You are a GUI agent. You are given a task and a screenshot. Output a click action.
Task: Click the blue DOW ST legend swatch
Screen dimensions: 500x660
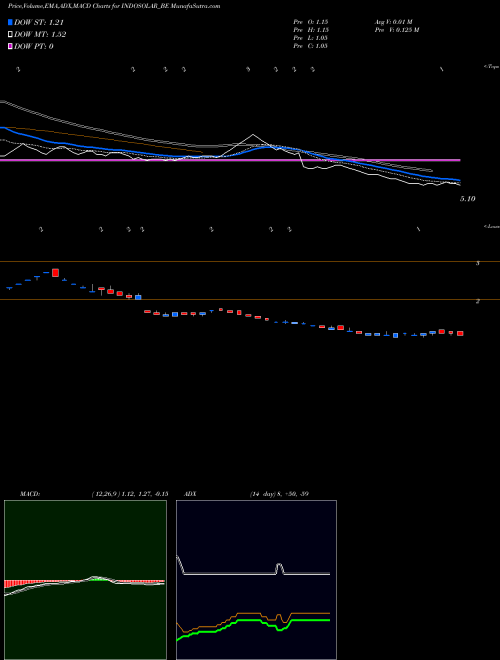[x=11, y=22]
